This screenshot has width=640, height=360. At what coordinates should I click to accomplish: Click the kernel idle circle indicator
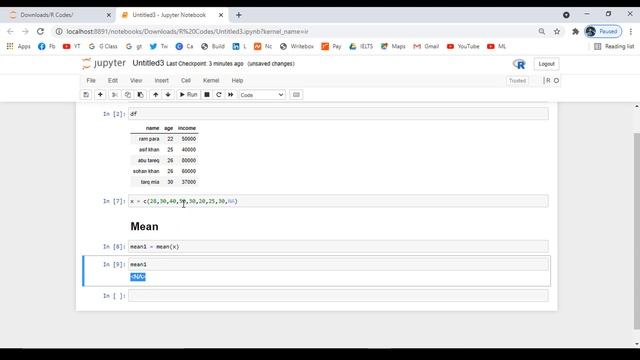556,81
